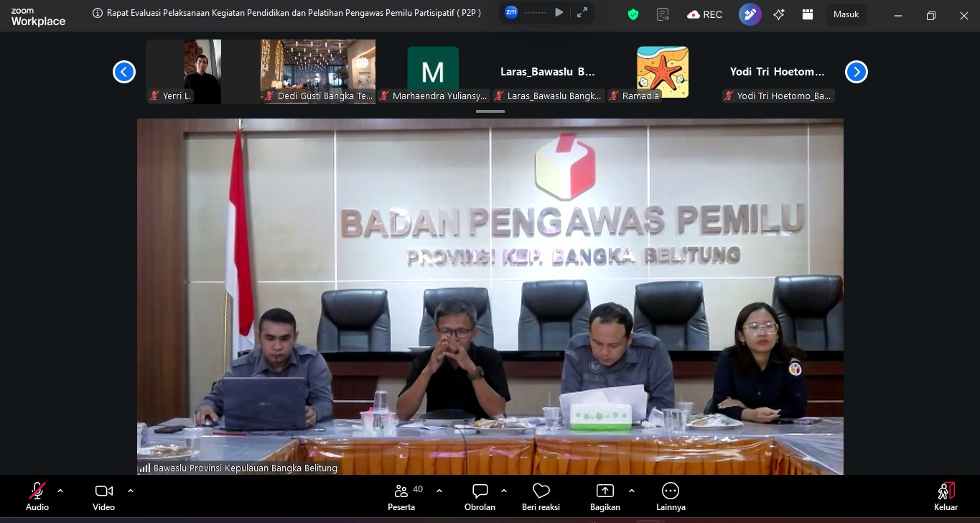Screen dimensions: 980x523
Task: Click the muted mic icon beside Yerri L.
Action: pos(154,96)
